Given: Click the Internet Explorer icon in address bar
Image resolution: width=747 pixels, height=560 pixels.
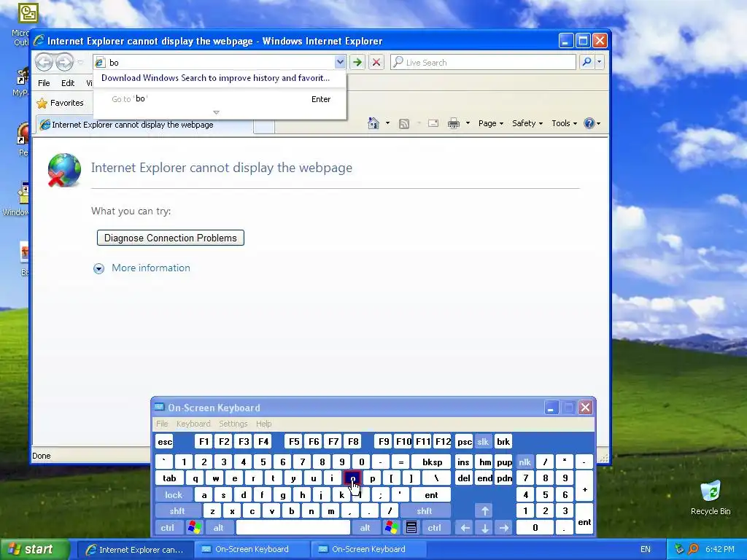Looking at the screenshot, I should click(100, 63).
